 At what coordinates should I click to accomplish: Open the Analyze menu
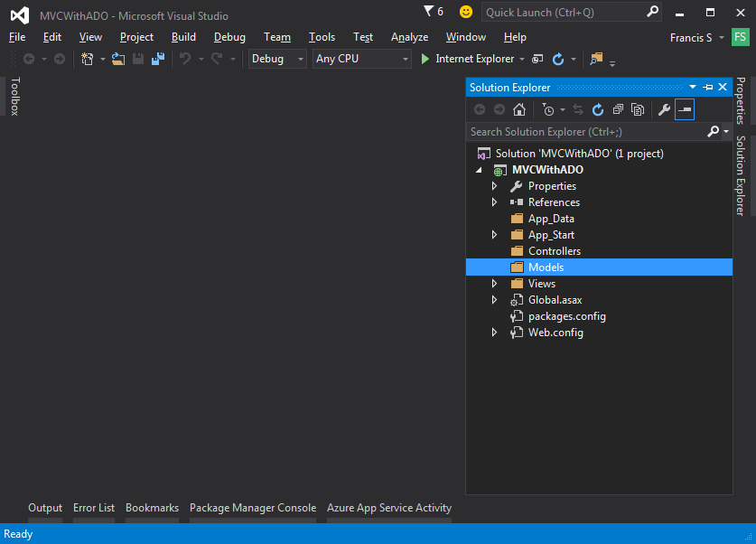(x=409, y=37)
